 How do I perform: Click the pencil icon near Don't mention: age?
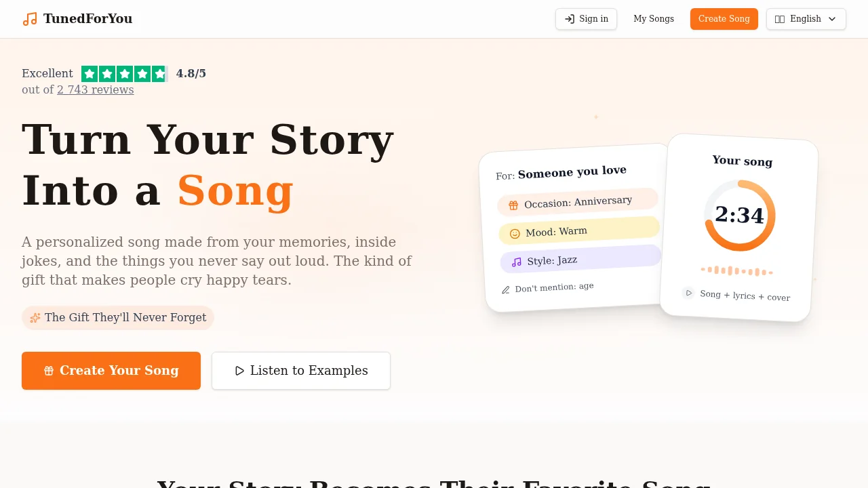coord(506,289)
